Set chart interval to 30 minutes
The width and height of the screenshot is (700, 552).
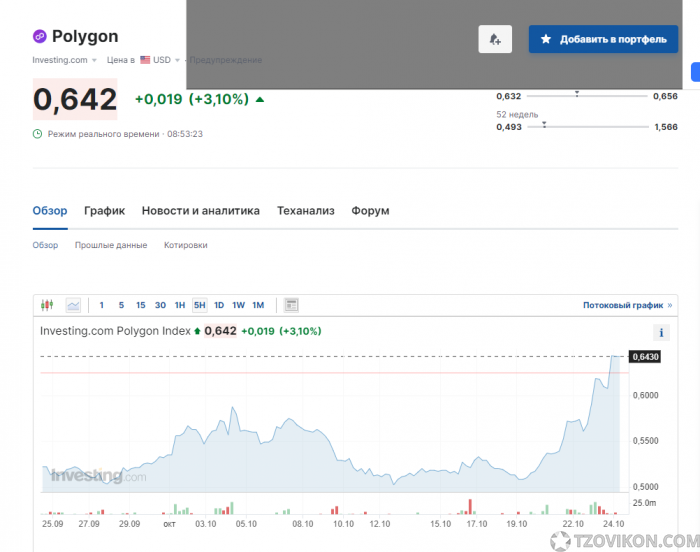click(x=160, y=305)
